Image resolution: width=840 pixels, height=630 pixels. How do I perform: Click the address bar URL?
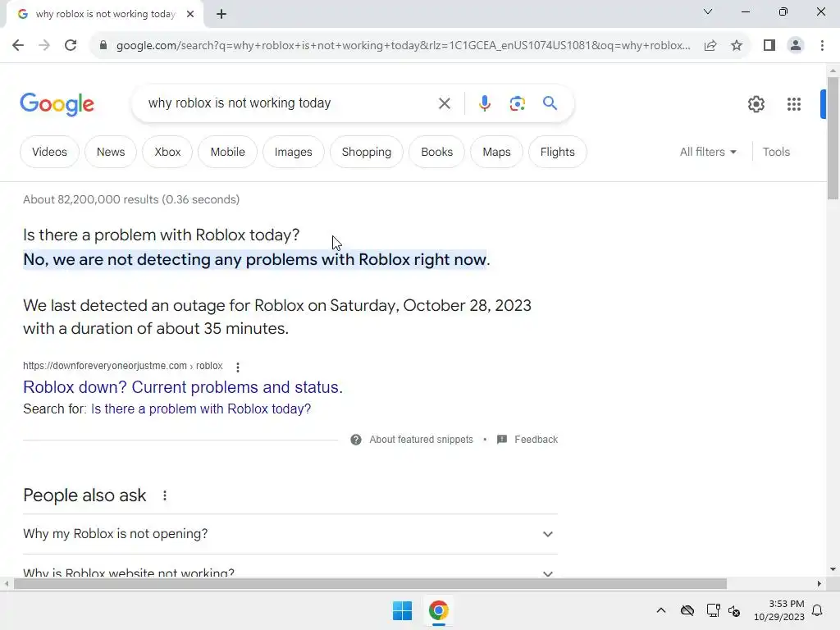tap(403, 46)
